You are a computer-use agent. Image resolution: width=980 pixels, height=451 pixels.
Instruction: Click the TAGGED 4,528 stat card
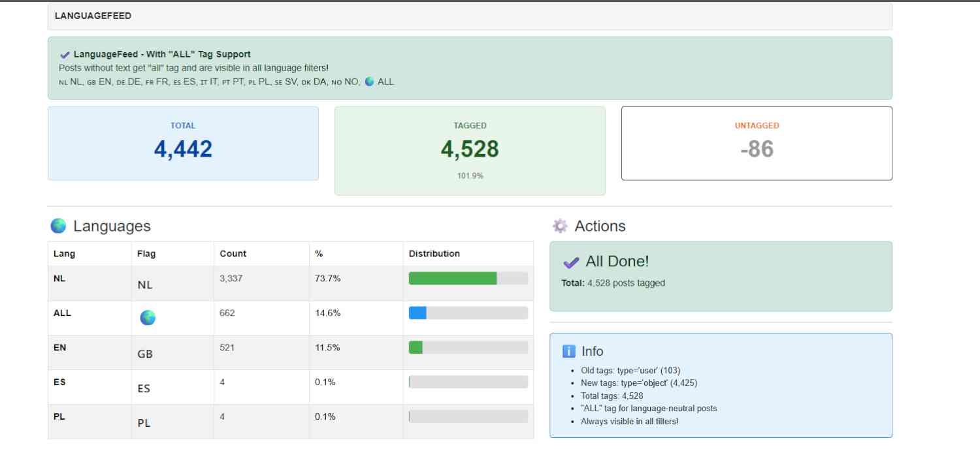pyautogui.click(x=470, y=151)
